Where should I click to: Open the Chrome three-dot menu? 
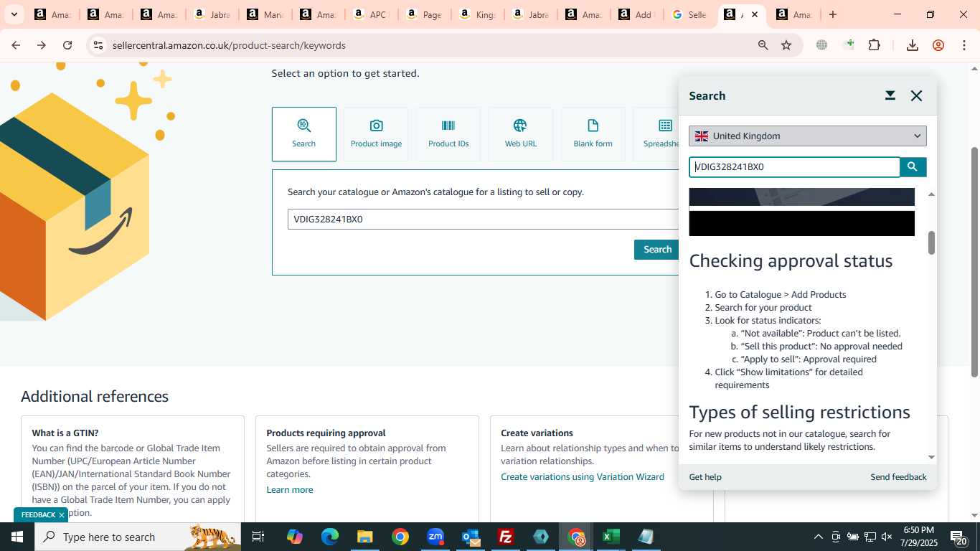964,45
